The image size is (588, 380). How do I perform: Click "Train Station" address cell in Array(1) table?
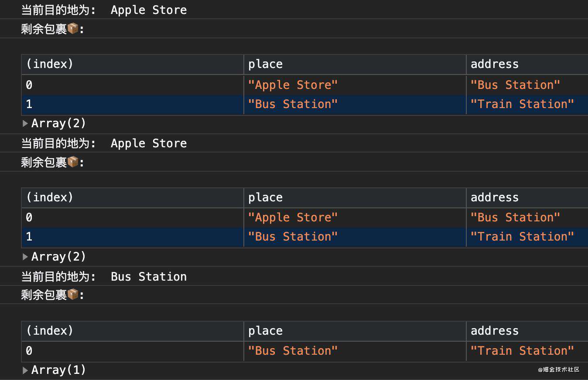pyautogui.click(x=527, y=351)
